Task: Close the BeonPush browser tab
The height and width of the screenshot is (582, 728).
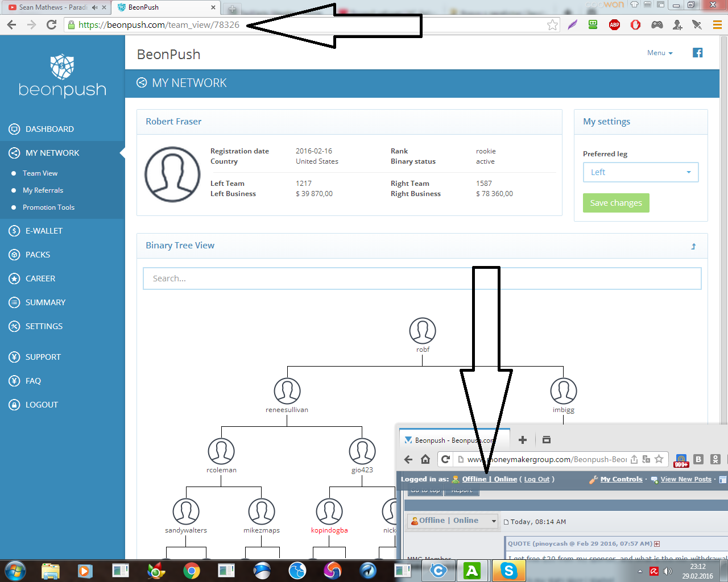Action: 213,7
